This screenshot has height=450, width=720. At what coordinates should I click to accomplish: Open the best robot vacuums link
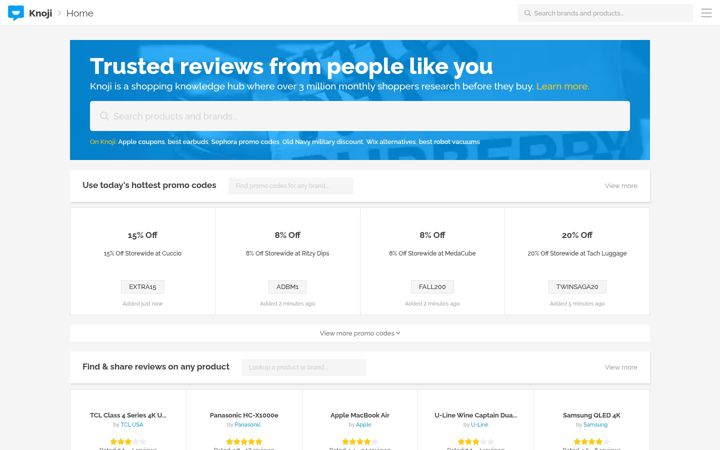[x=449, y=142]
